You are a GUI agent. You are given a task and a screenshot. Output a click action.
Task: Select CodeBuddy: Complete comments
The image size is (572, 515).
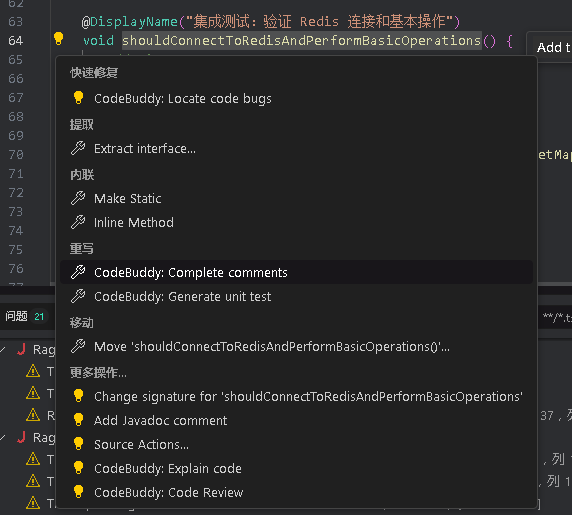coord(297,272)
